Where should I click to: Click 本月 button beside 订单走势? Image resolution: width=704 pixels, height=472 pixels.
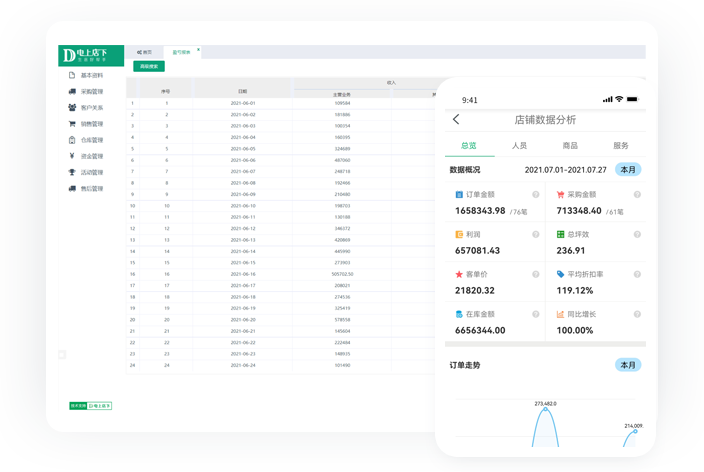(x=628, y=365)
